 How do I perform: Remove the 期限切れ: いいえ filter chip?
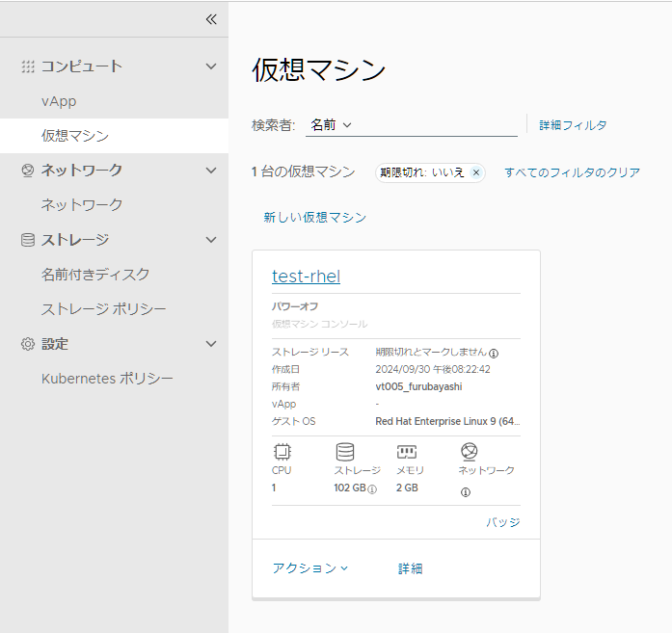pyautogui.click(x=475, y=172)
